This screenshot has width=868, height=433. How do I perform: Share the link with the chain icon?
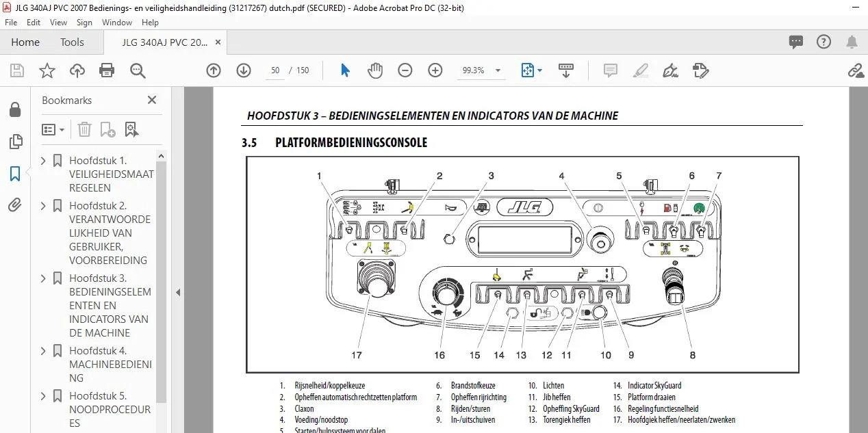pos(855,70)
